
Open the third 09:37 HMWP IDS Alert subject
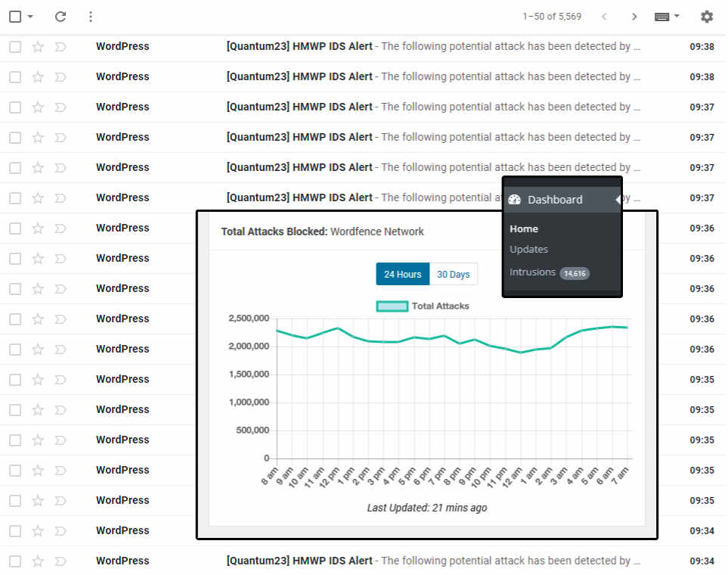299,167
